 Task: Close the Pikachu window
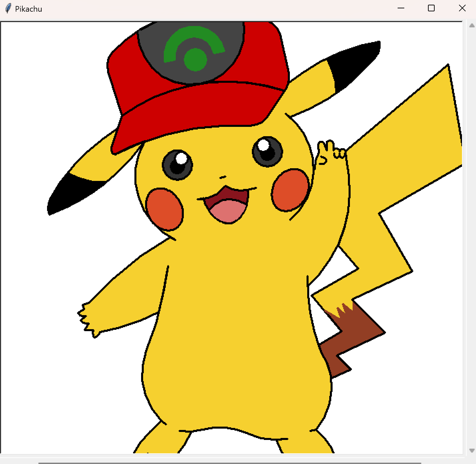tap(462, 8)
